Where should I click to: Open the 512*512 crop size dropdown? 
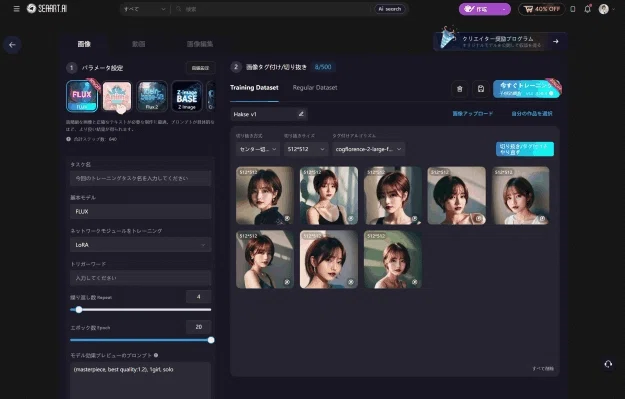coord(306,149)
